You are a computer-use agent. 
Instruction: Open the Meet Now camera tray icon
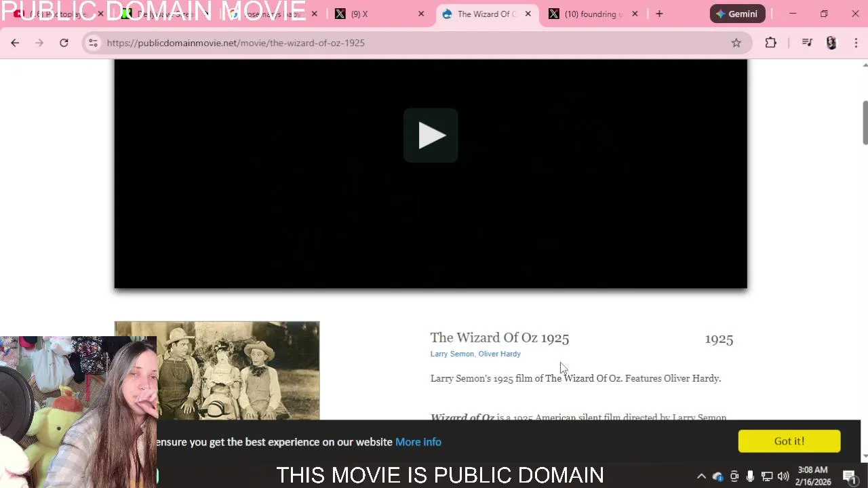click(734, 476)
